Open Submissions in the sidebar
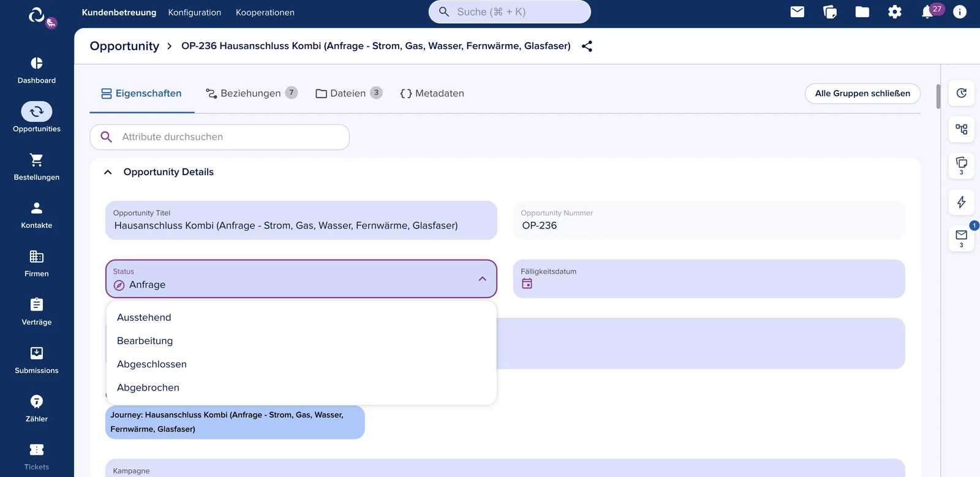Screen dimensions: 980x477 point(37,361)
